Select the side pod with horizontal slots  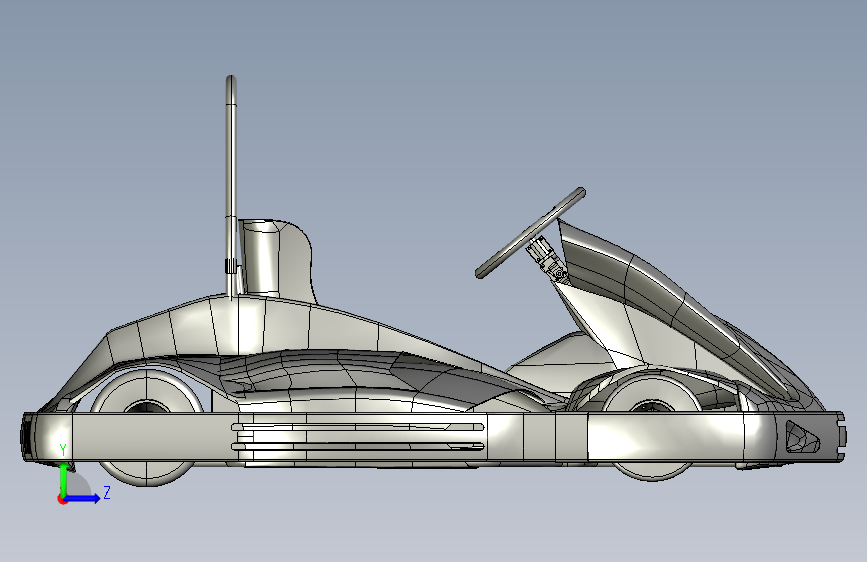click(x=359, y=437)
